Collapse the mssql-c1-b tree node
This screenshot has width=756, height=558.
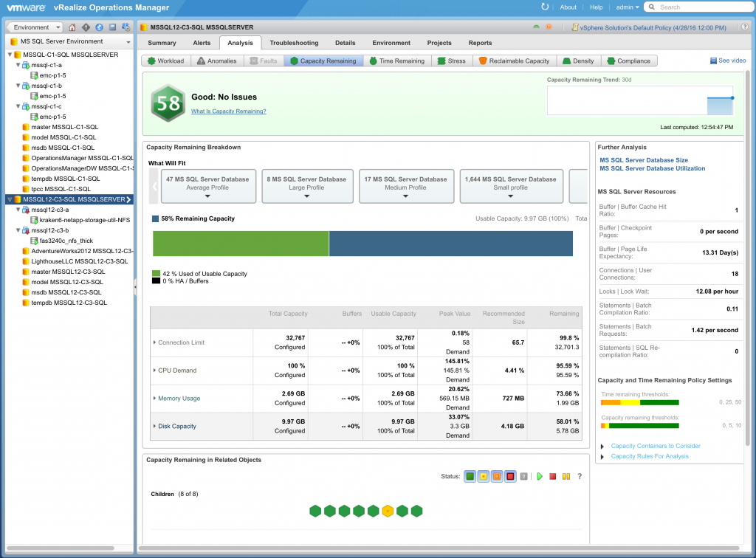pos(18,86)
